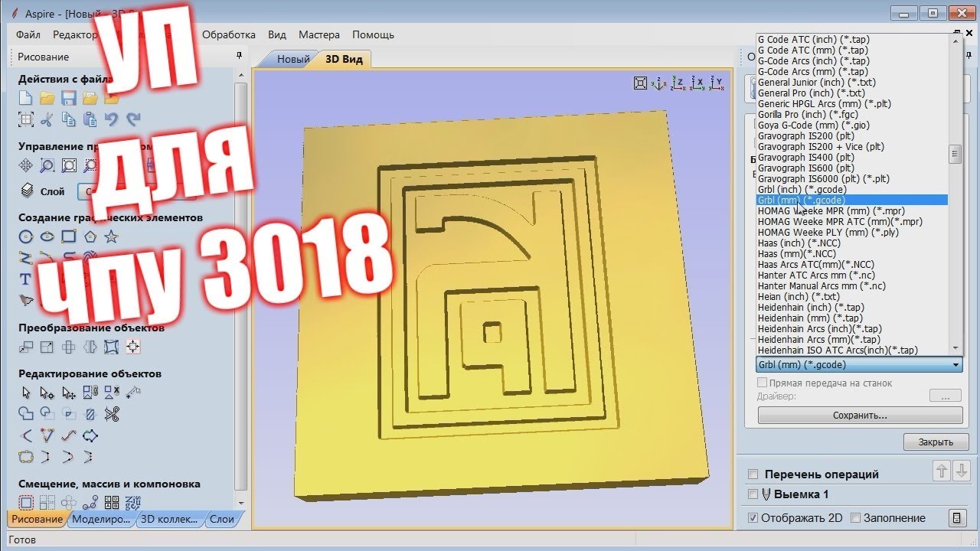980x551 pixels.
Task: Switch 3D view to isometric view icon
Action: tap(659, 83)
